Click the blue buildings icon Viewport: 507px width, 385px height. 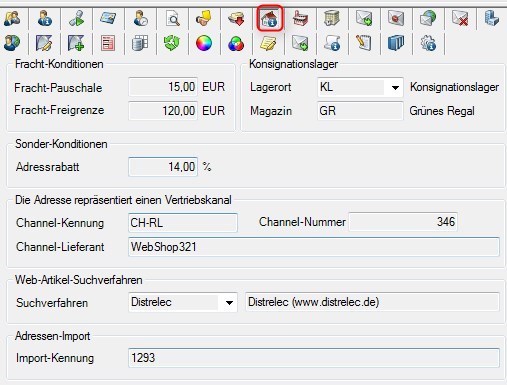pos(492,18)
